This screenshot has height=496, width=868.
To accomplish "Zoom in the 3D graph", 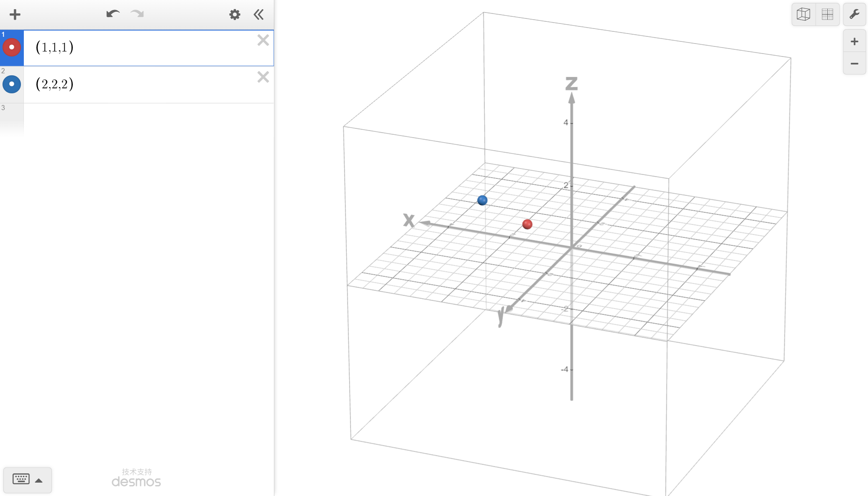I will tap(854, 41).
